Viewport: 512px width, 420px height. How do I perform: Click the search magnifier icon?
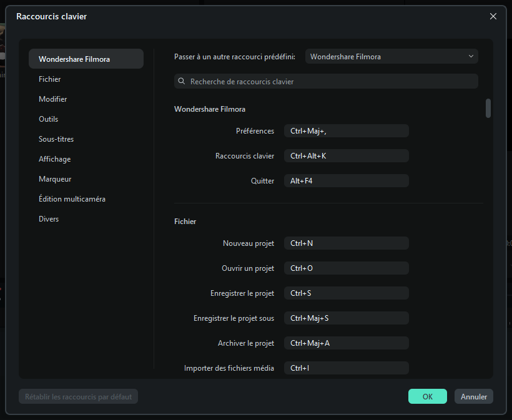coord(182,81)
